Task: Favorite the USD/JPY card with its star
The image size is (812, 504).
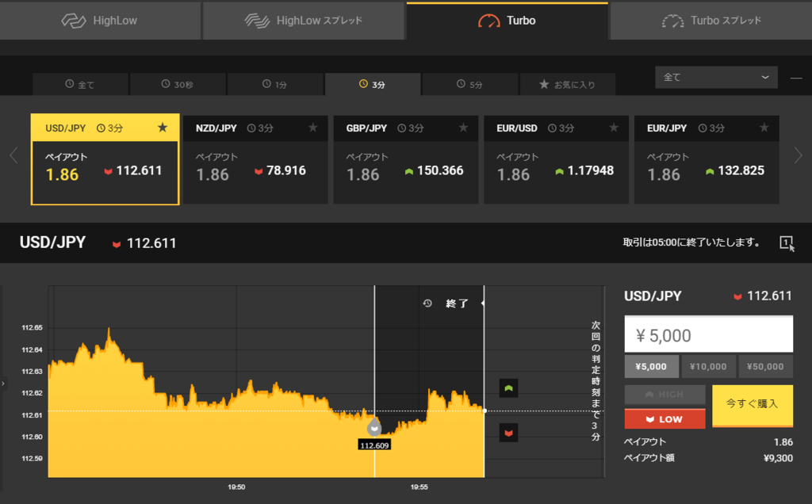Action: point(163,128)
